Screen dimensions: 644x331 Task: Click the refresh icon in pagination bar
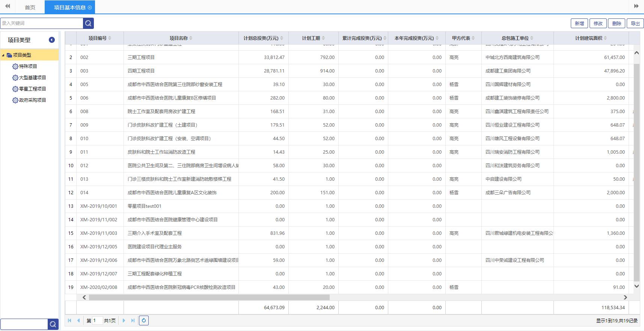[144, 320]
